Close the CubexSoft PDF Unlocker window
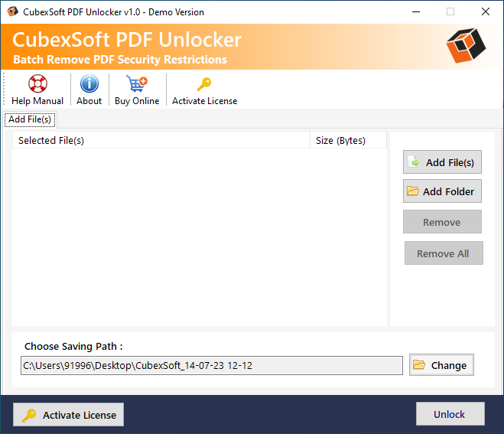Image resolution: width=504 pixels, height=434 pixels. pos(485,12)
